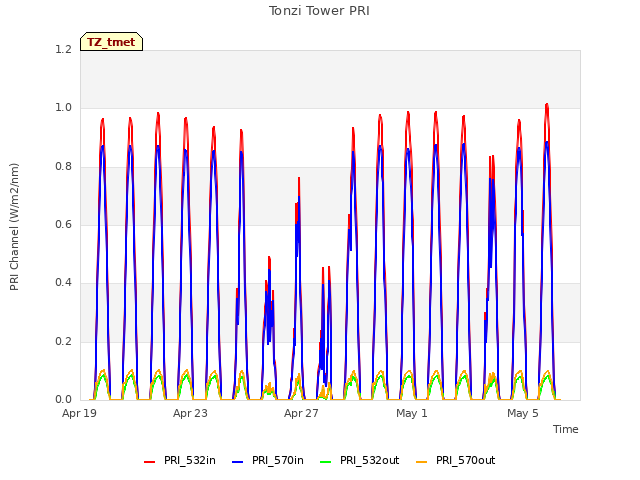Click the 1.0 y-axis tick label
The image size is (640, 480).
tap(63, 108)
